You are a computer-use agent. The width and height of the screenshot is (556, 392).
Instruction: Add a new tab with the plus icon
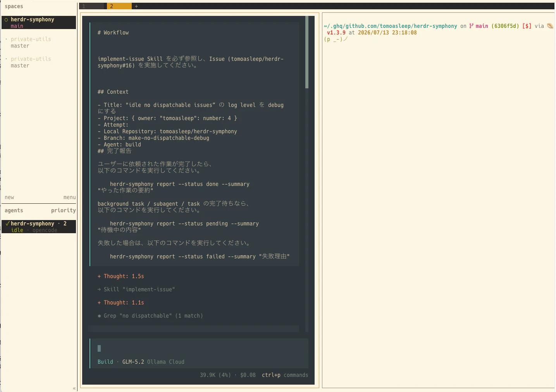136,6
